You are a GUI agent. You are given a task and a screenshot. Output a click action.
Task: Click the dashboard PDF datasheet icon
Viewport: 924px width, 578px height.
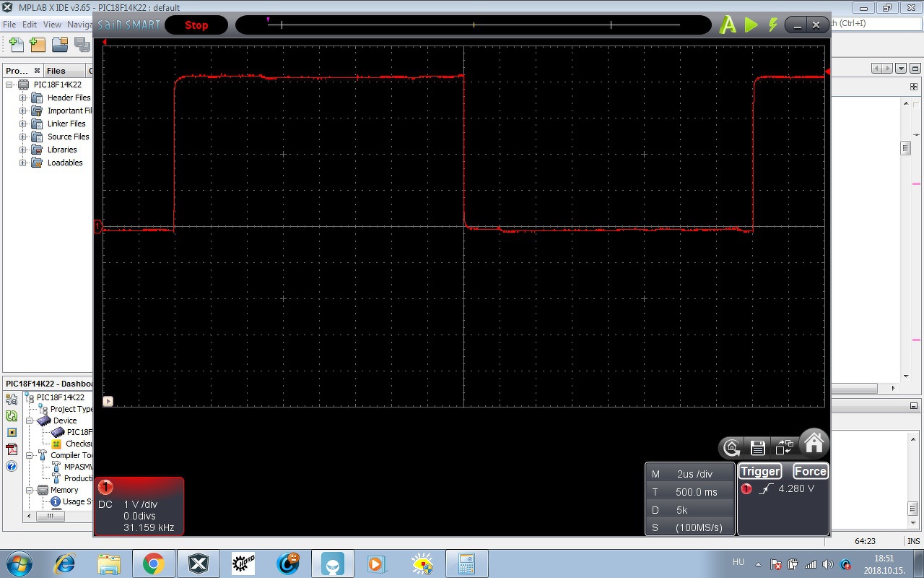point(12,449)
